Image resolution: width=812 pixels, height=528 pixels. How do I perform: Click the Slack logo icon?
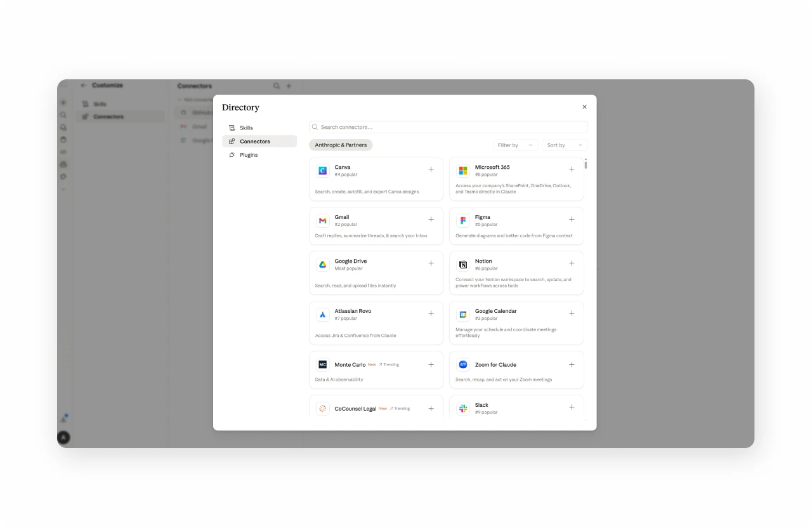click(x=463, y=408)
